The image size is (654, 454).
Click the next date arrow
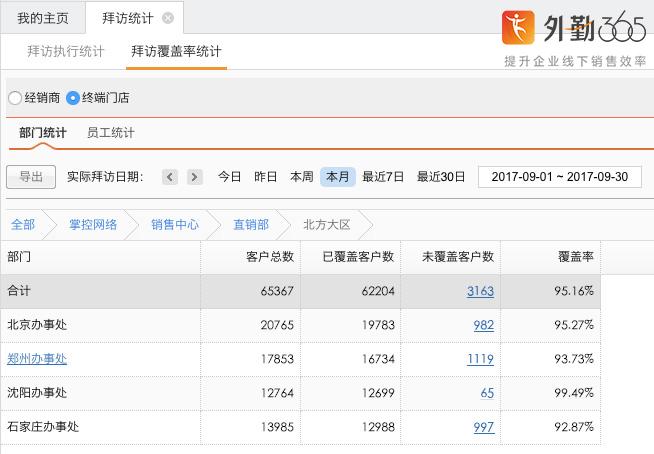point(194,177)
